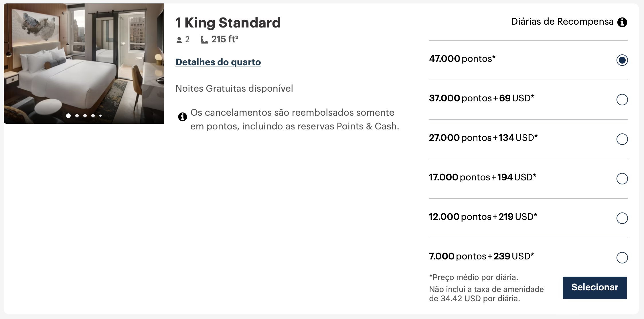
Task: Choose 27.000 pontos + 134 USD option
Action: (622, 139)
